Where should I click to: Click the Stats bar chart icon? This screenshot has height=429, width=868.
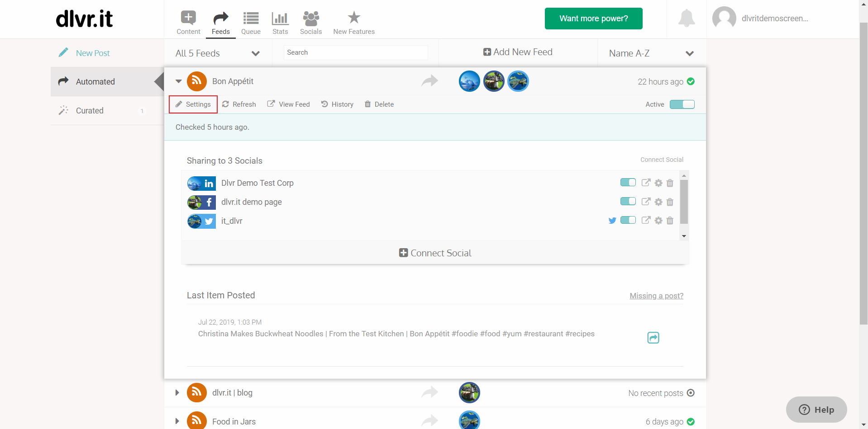tap(280, 18)
